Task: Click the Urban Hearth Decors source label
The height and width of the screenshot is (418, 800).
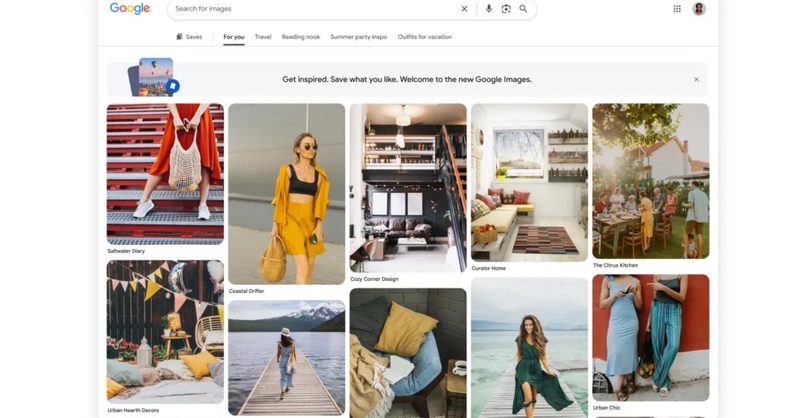Action: coord(133,410)
